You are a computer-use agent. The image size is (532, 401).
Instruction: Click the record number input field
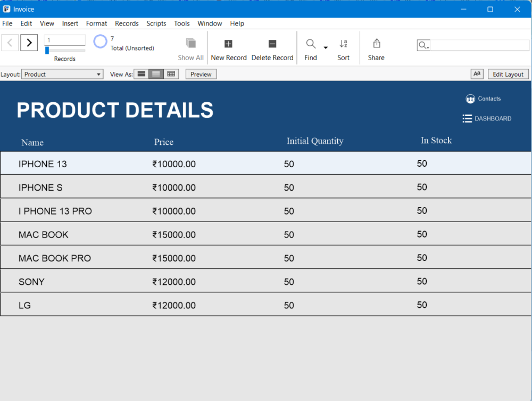[65, 40]
